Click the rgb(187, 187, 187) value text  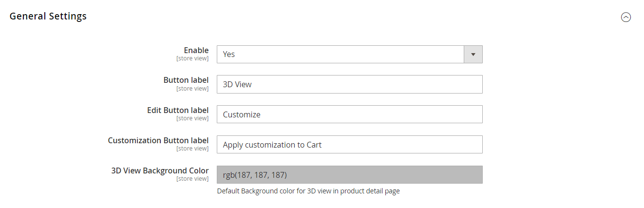pyautogui.click(x=255, y=175)
